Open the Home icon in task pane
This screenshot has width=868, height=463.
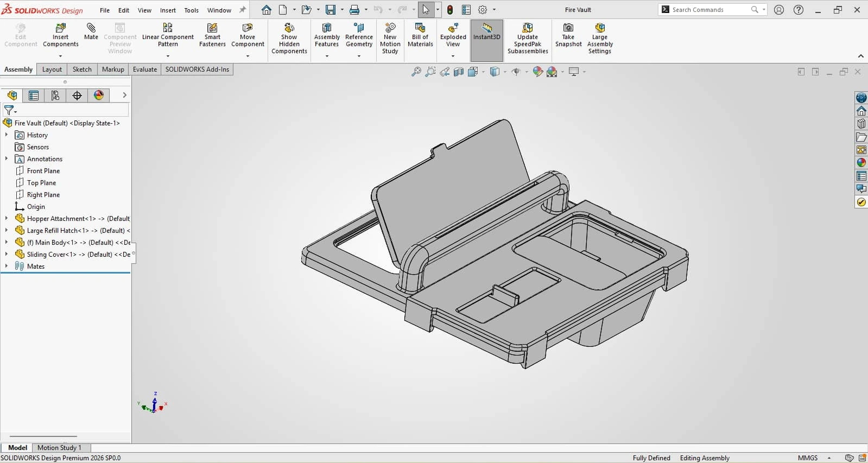tap(861, 111)
